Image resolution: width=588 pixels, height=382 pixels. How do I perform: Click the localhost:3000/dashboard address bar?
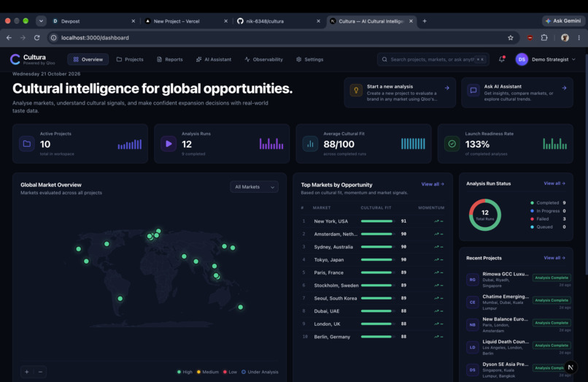283,37
